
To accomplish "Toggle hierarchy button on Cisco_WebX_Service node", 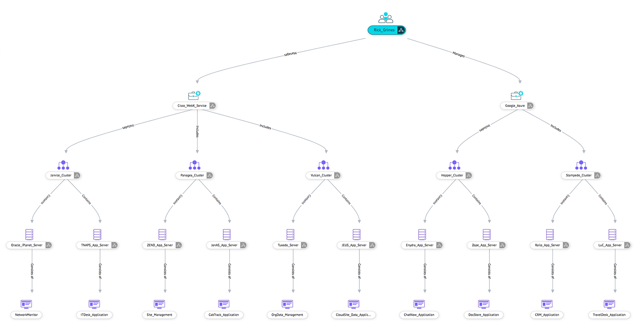I will click(x=212, y=106).
